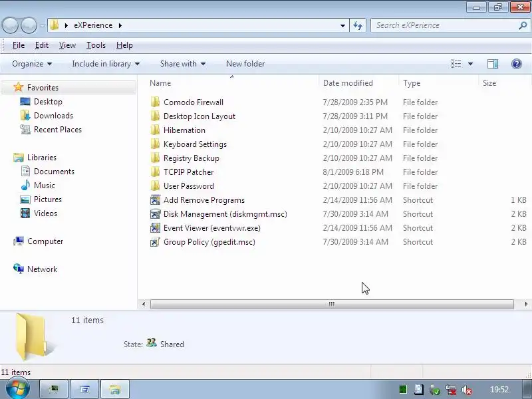Open the Tools menu

(x=96, y=45)
